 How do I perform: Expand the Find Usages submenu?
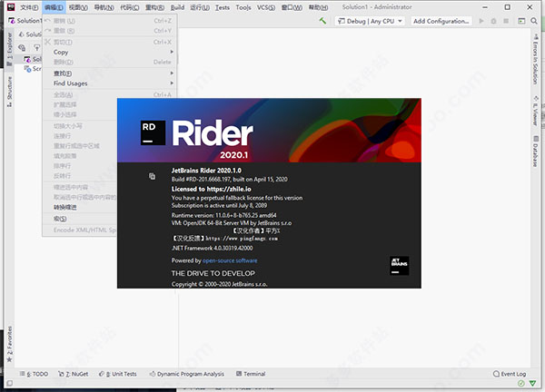pyautogui.click(x=110, y=83)
